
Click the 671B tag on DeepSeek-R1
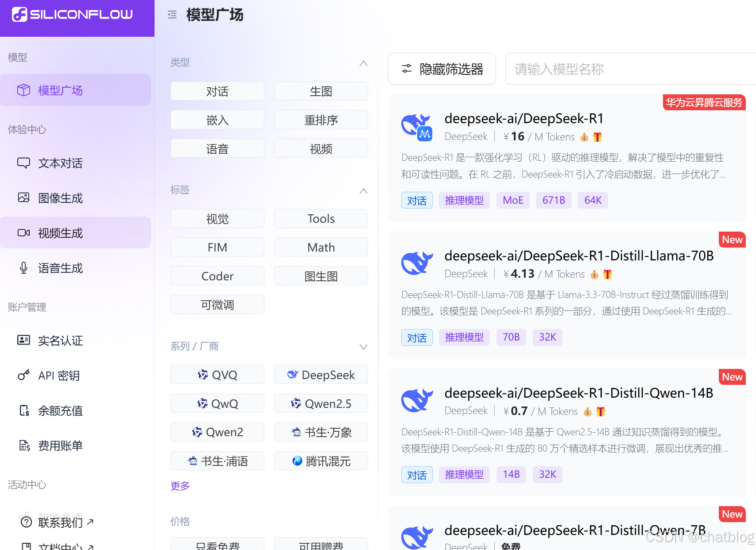[554, 200]
